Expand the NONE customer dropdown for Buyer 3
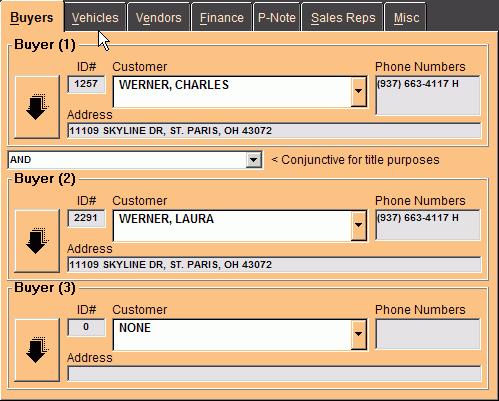Viewport: 499px width, 401px height. click(359, 335)
